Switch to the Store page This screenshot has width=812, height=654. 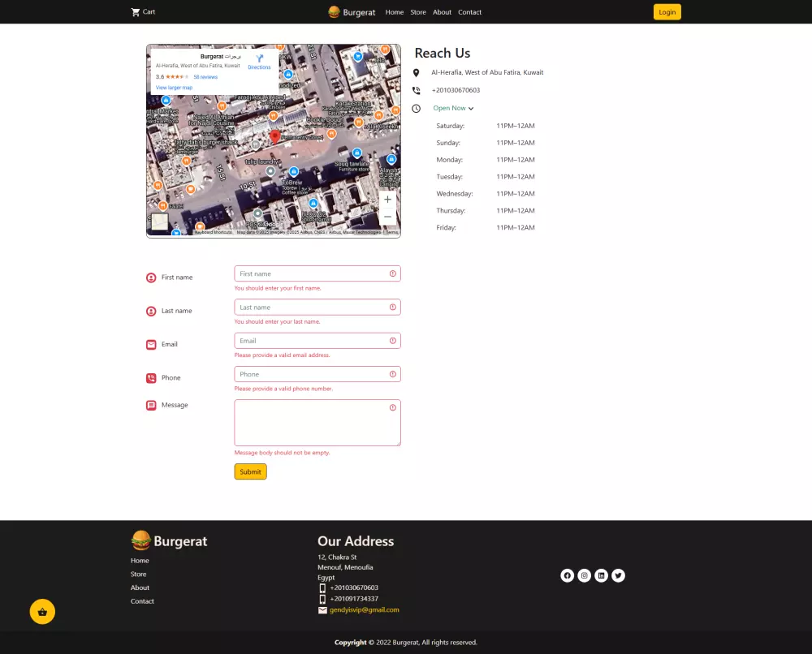(x=418, y=12)
